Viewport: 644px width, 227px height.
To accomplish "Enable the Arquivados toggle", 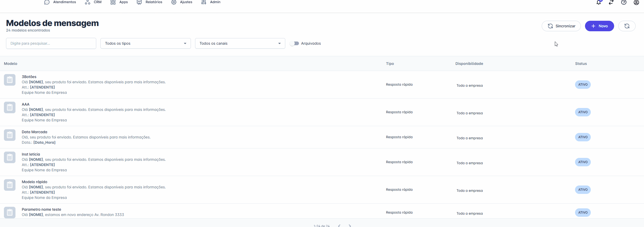I will click(294, 43).
